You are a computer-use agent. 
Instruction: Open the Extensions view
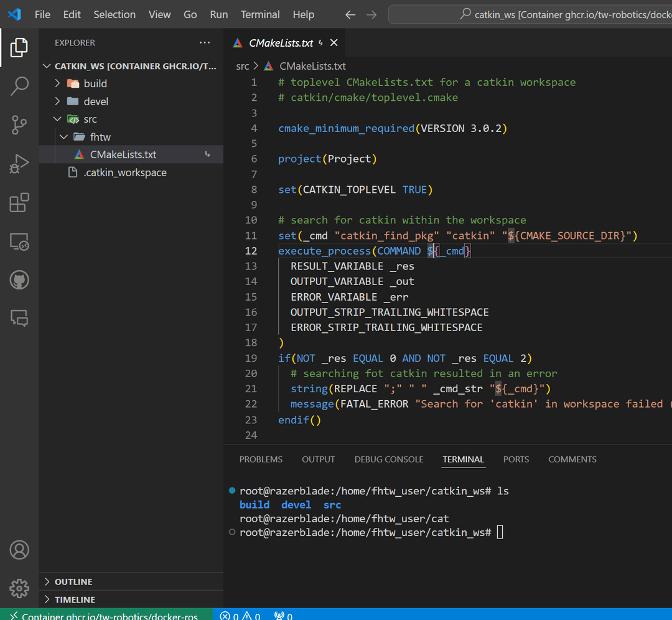click(19, 203)
